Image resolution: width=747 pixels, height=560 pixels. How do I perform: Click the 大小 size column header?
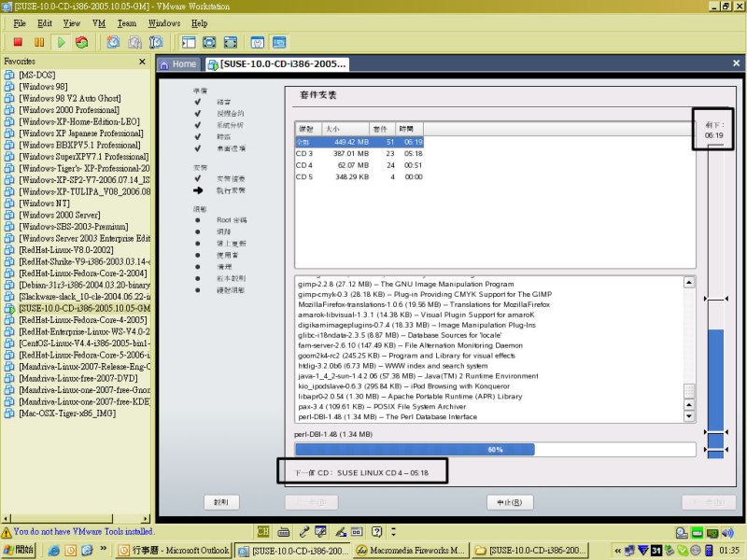(x=345, y=129)
